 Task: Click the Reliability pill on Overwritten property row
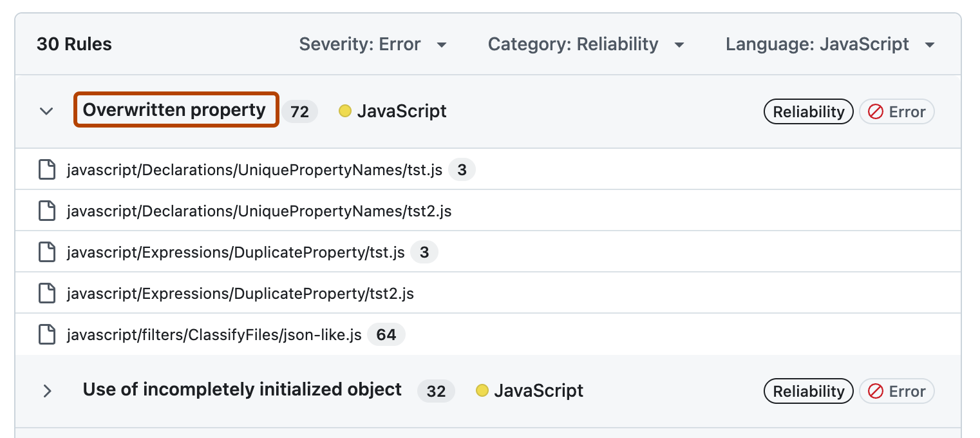[808, 111]
